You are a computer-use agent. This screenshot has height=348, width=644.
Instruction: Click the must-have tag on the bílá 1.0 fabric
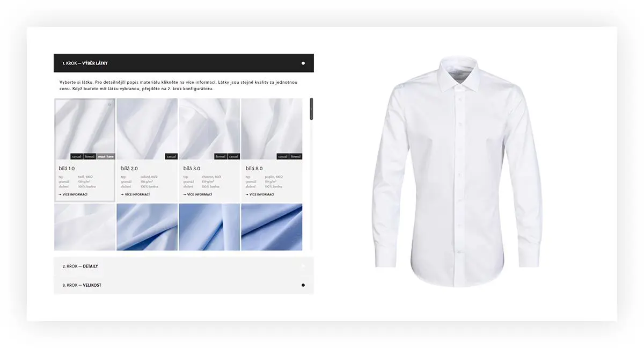click(106, 157)
